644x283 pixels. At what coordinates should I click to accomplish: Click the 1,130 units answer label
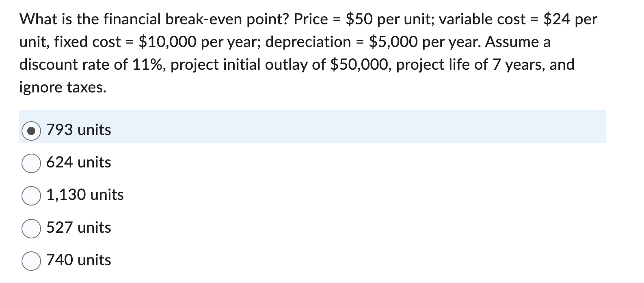point(84,195)
